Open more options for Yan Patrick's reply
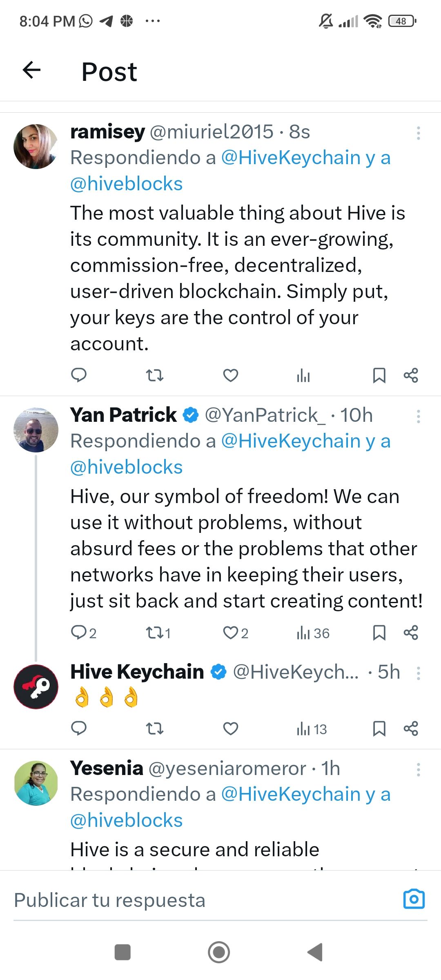The image size is (441, 980). (418, 416)
